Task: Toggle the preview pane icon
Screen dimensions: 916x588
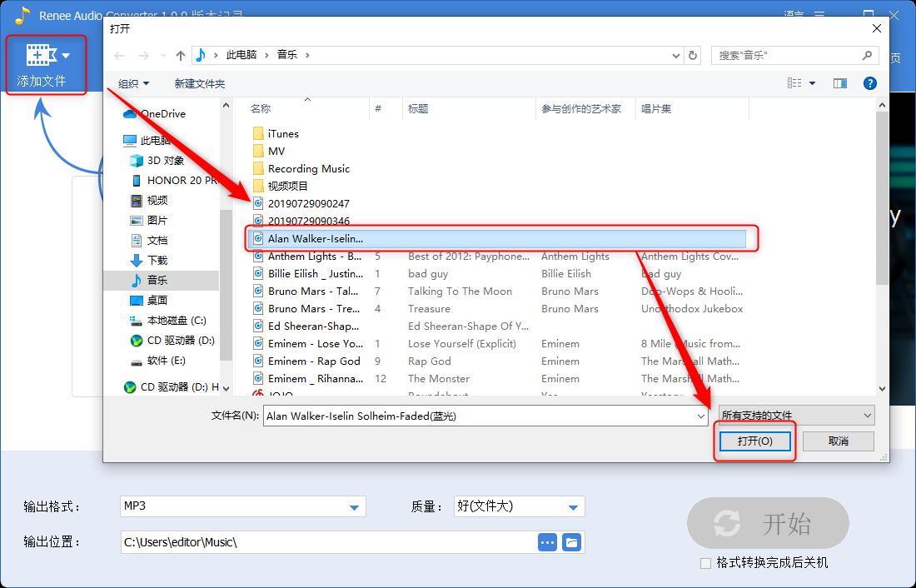Action: (840, 83)
